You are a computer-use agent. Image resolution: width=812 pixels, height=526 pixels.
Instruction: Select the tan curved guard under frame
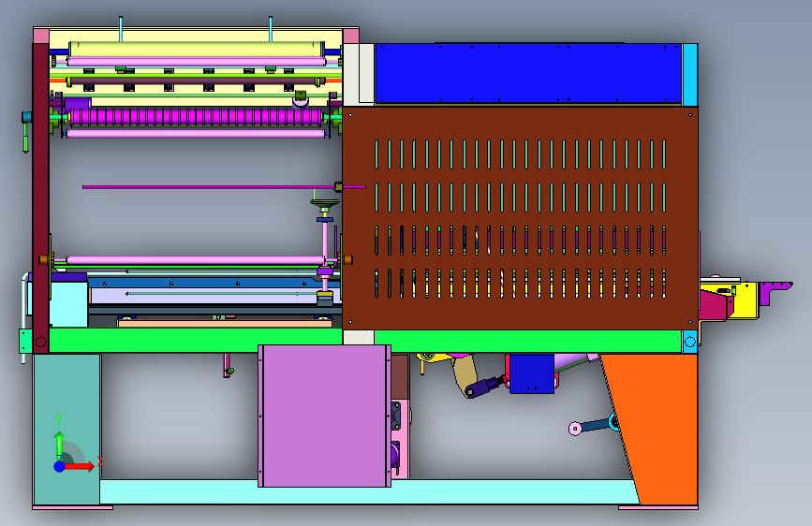464,373
